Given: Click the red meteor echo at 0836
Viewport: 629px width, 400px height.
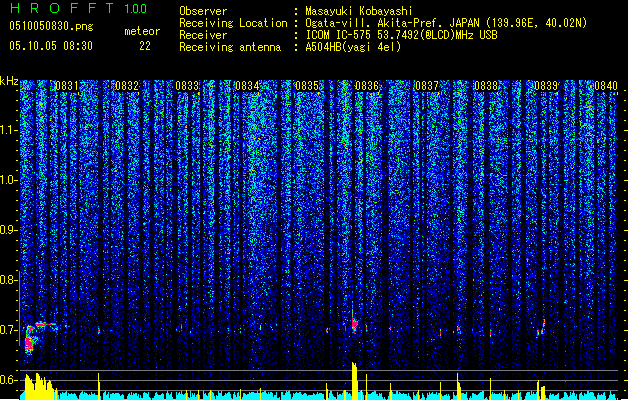Looking at the screenshot, I should pos(354,324).
